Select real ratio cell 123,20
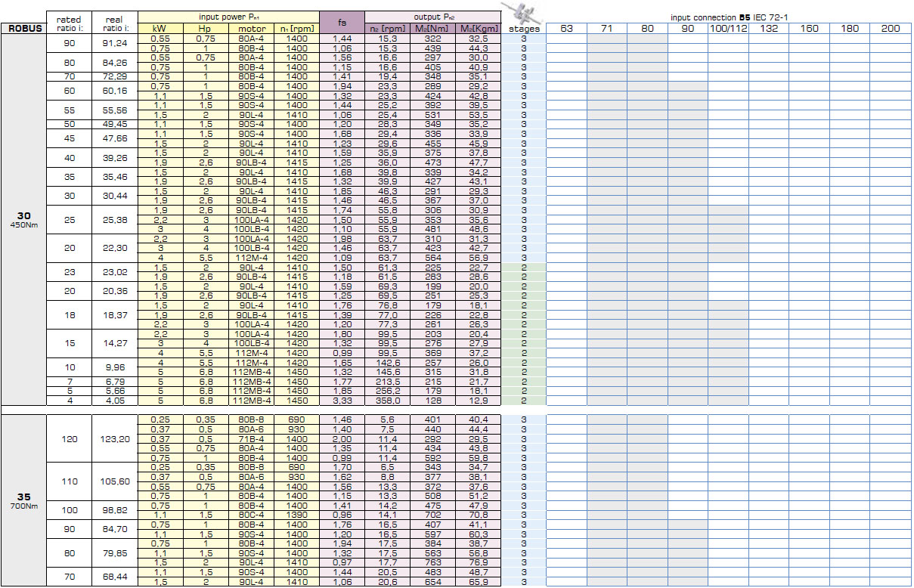 (x=114, y=438)
